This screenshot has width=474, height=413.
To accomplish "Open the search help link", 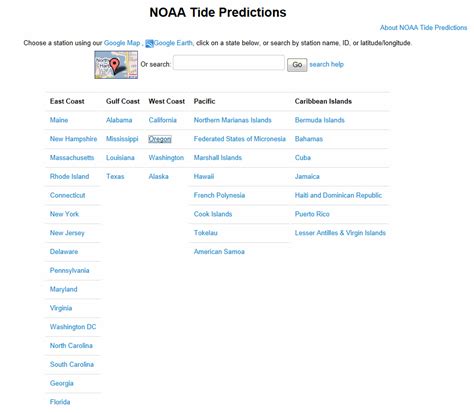I will click(326, 64).
